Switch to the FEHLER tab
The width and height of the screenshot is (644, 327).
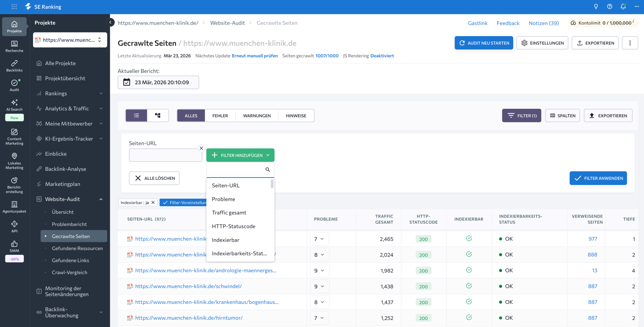tap(220, 116)
